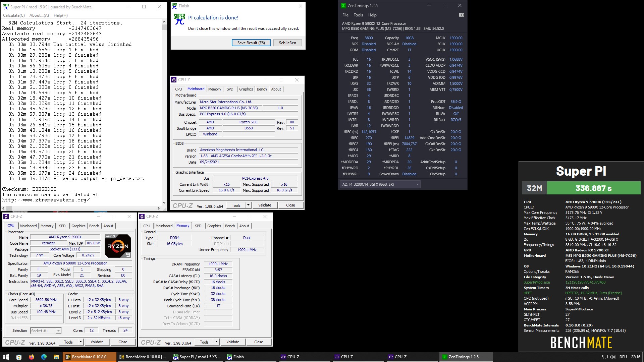Switch to the CPU tab in CPU-Z Memory window
644x362 pixels.
coord(147,226)
